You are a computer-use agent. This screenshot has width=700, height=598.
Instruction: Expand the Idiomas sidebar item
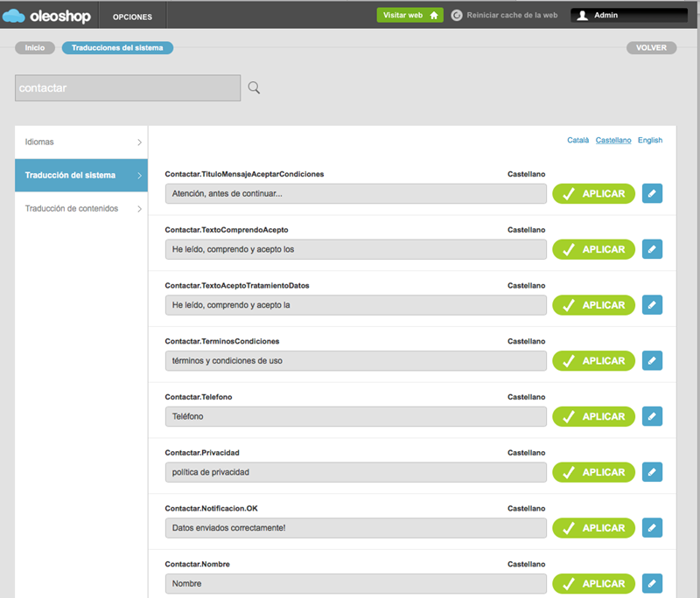point(81,142)
